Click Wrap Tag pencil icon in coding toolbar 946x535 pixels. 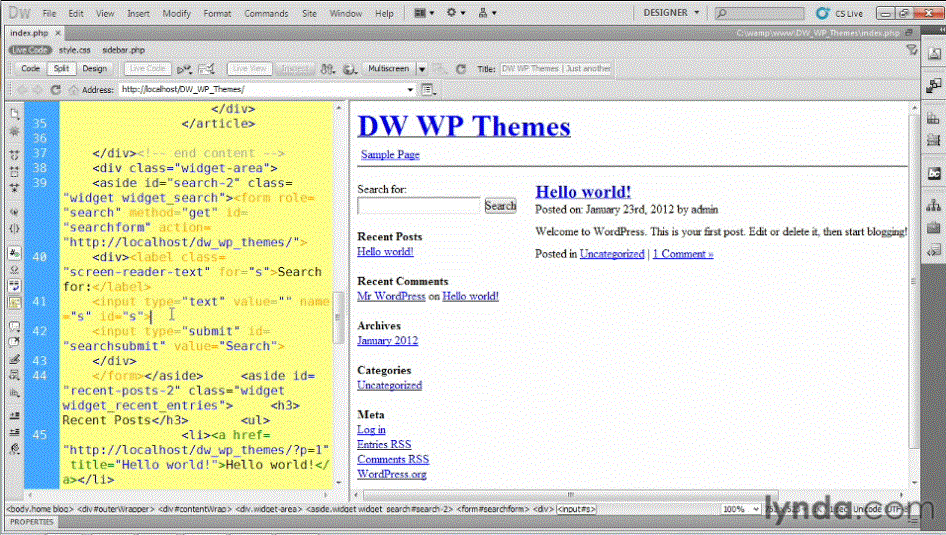click(14, 359)
